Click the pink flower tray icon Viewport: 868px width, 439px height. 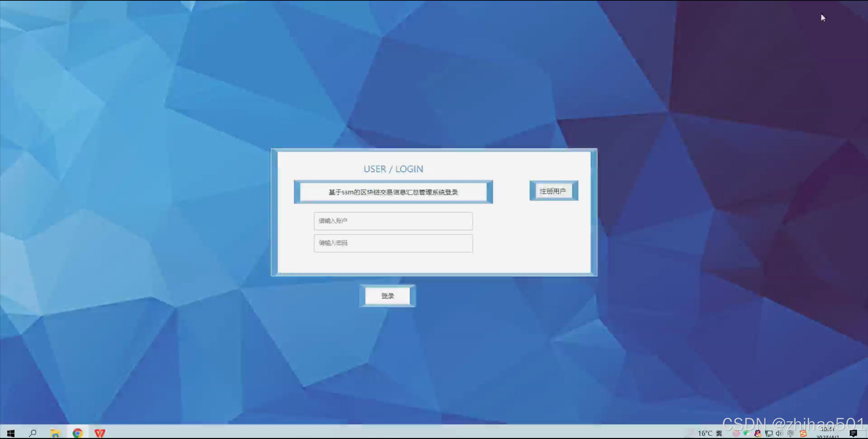coord(736,433)
